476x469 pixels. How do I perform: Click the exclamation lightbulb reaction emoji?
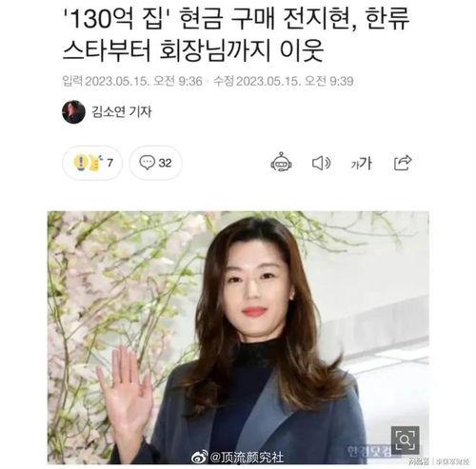click(x=81, y=163)
